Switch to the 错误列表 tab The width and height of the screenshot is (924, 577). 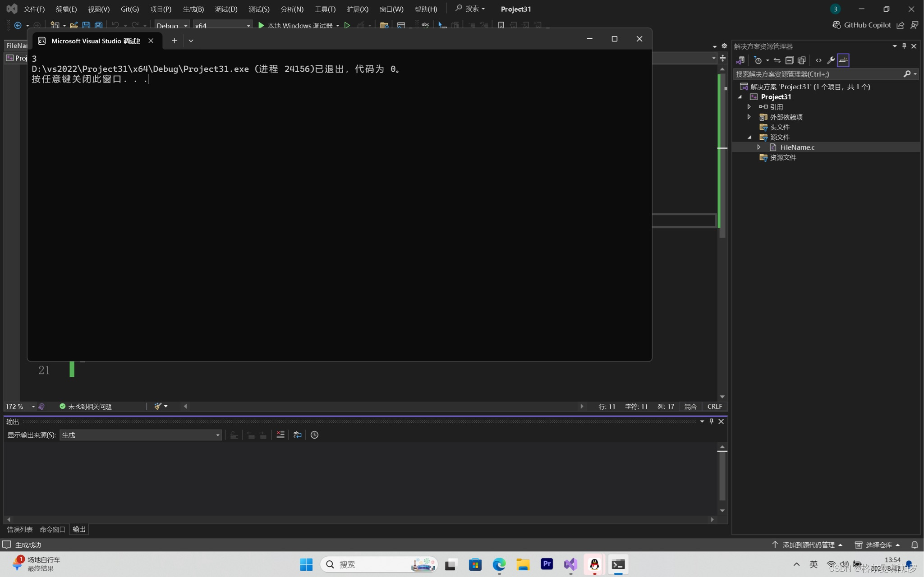(20, 529)
